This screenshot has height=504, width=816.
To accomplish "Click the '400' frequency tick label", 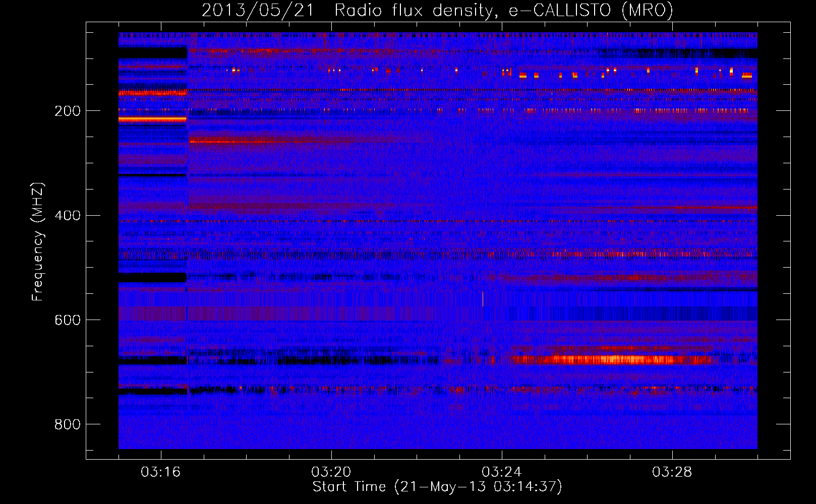I will [x=68, y=216].
